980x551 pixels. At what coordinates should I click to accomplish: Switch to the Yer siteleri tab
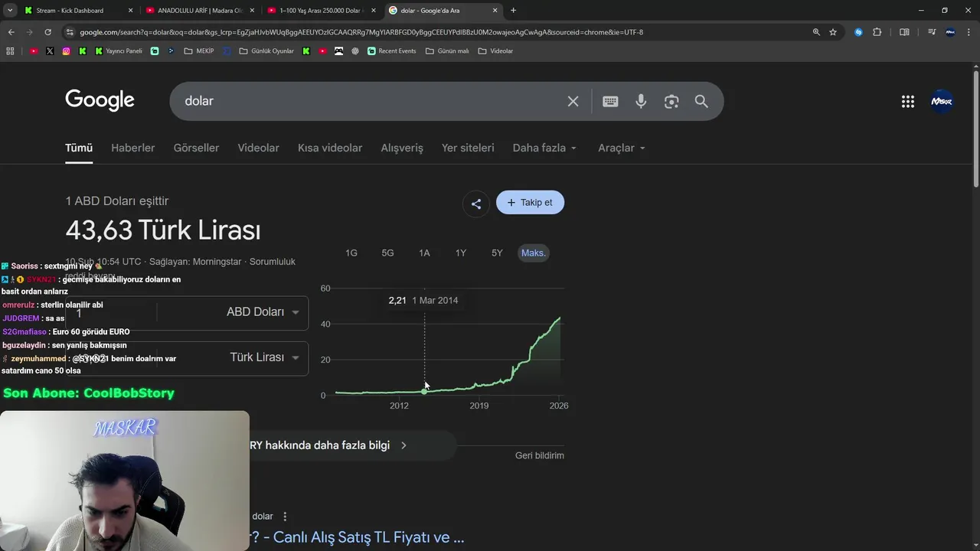point(468,148)
